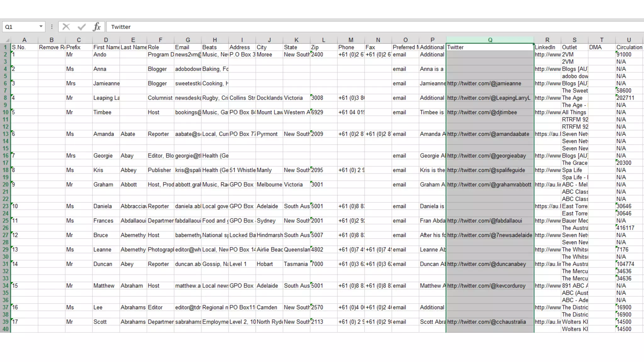Click the Enter checkmark formula icon

[x=81, y=27]
